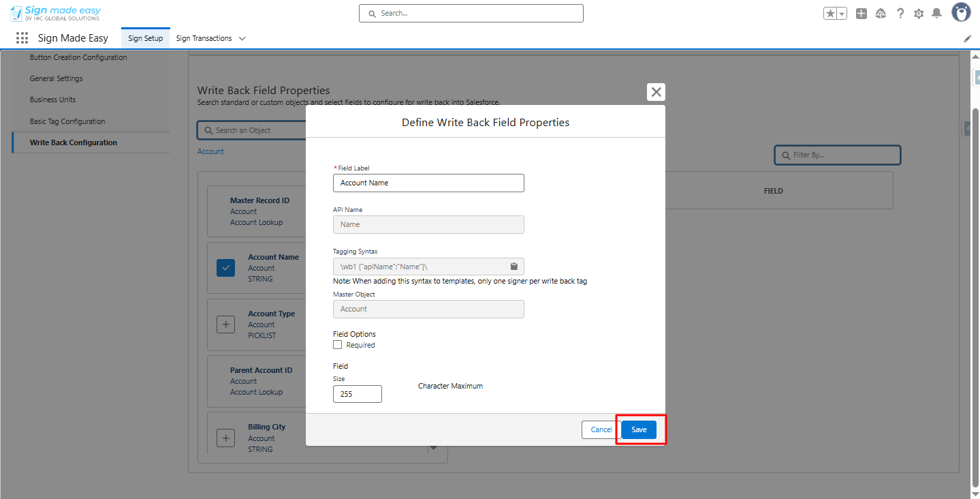
Task: Click the Write Back Field Properties heading
Action: [x=264, y=90]
